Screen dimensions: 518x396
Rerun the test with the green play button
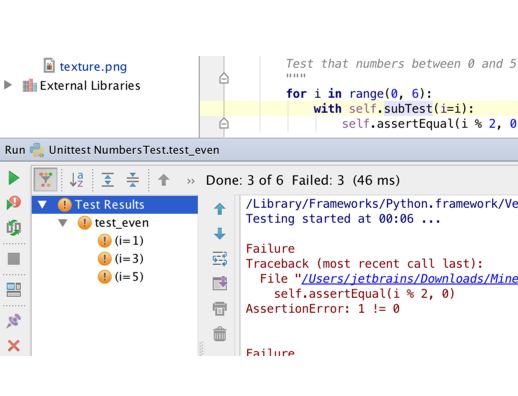click(14, 178)
